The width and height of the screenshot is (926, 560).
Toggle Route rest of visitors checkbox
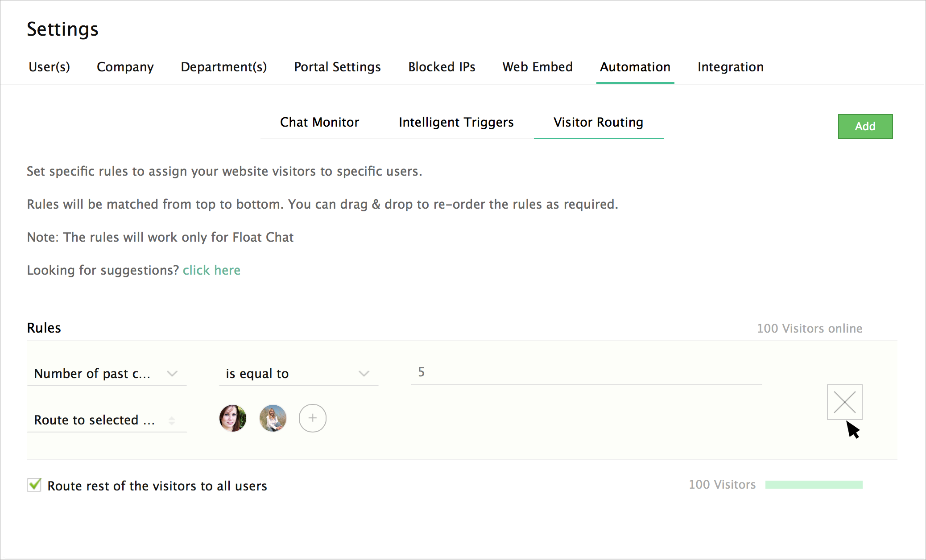click(34, 485)
